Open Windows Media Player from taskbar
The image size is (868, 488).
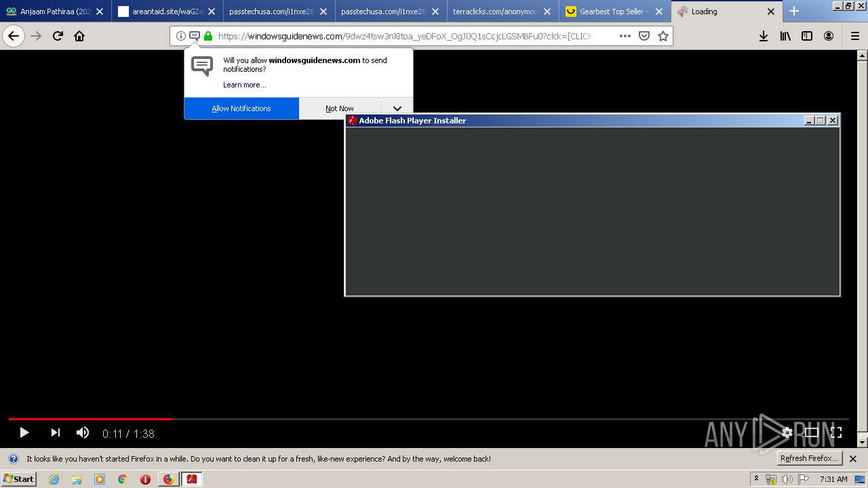point(100,479)
